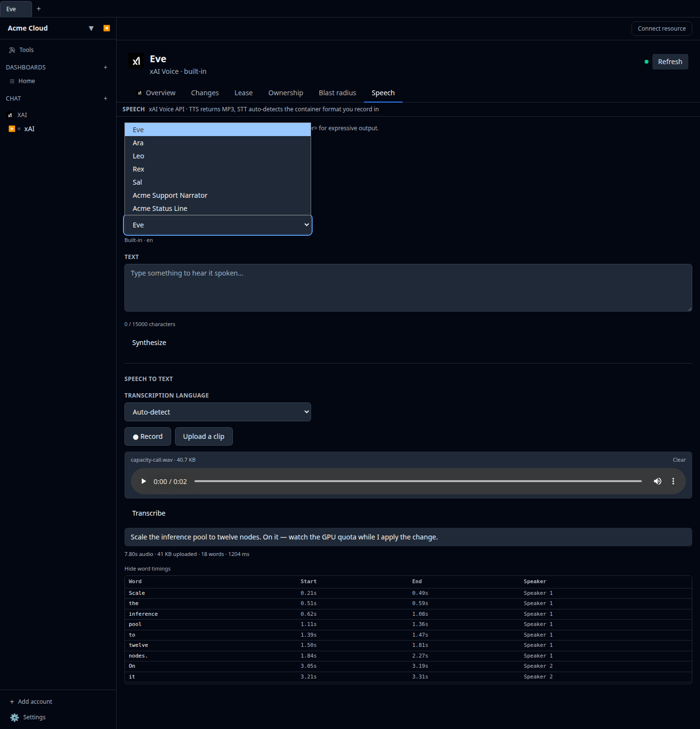Viewport: 700px width, 729px height.
Task: Click the audio progress seek bar
Action: coord(418,481)
